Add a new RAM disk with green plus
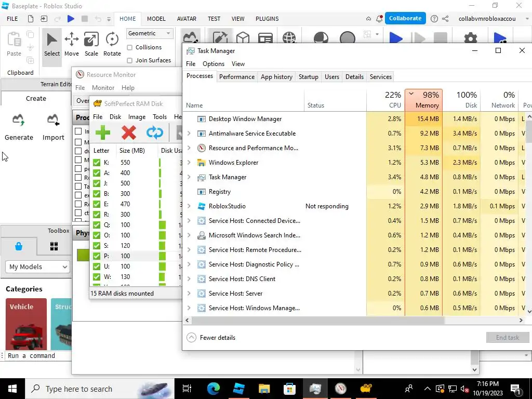The height and width of the screenshot is (399, 532). click(x=103, y=132)
